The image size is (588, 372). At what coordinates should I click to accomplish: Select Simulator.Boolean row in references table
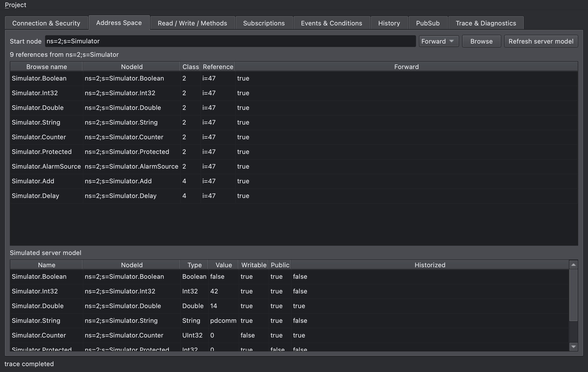click(x=294, y=79)
